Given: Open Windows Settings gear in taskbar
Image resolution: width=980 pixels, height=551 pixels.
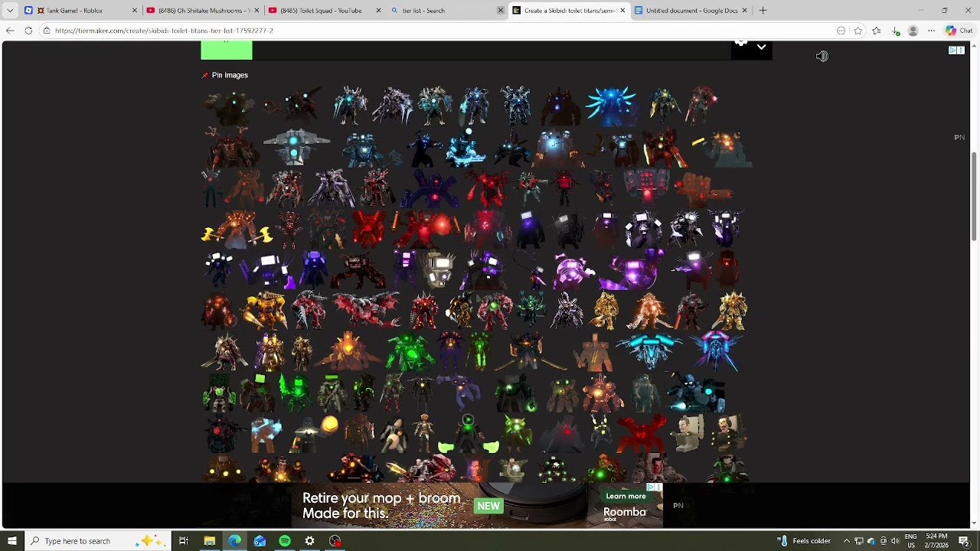Looking at the screenshot, I should click(310, 541).
